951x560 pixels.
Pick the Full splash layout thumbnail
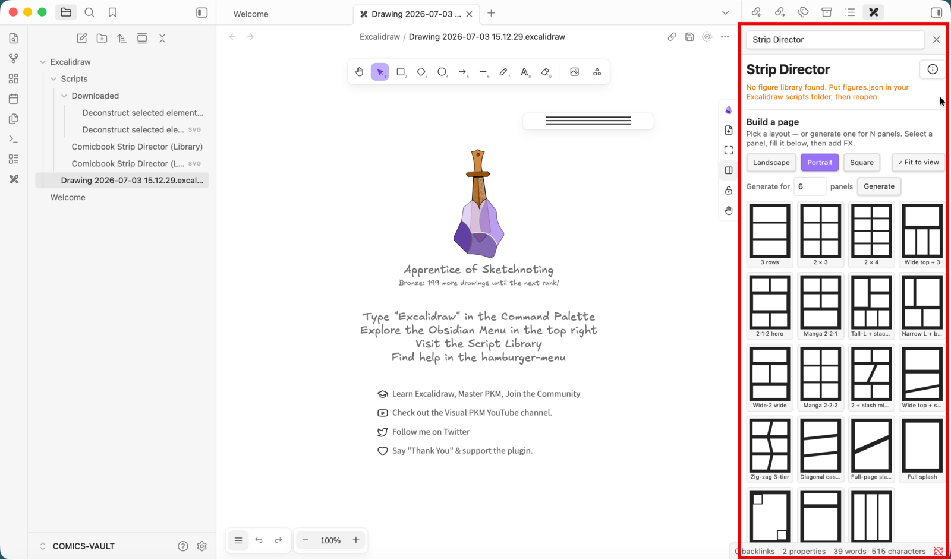(x=922, y=450)
